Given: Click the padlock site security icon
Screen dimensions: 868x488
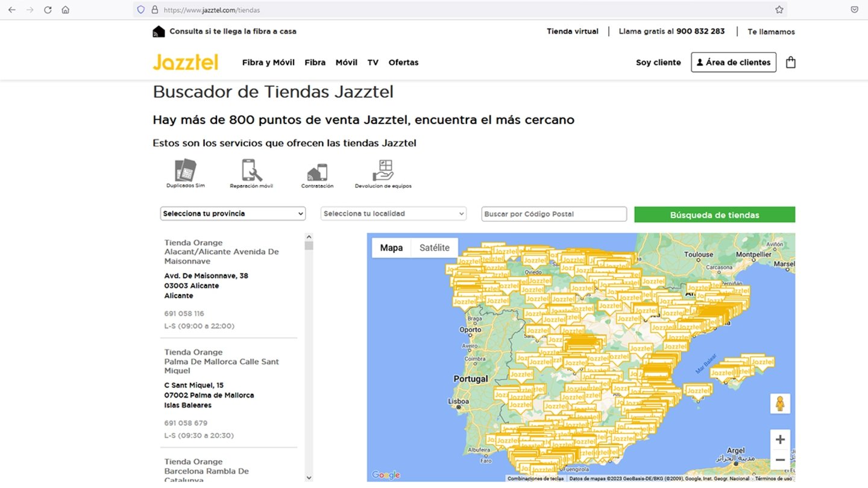Looking at the screenshot, I should [x=155, y=10].
